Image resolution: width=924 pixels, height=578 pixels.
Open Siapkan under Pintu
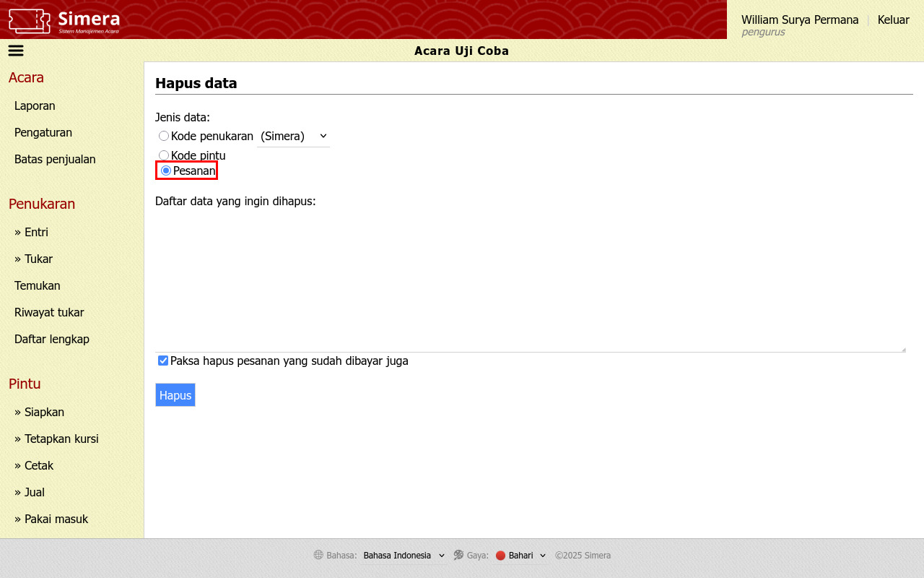pos(40,412)
